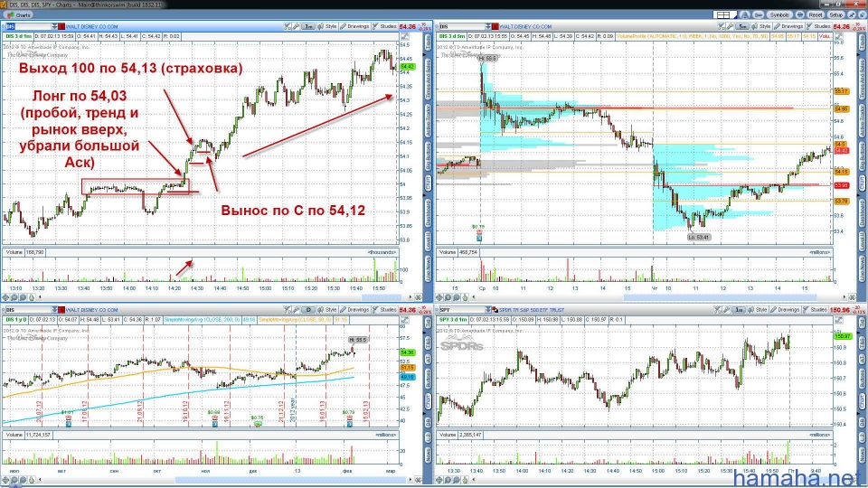The image size is (868, 488).
Task: Click the wrench icon in top-right chart toolbar
Action: (731, 26)
